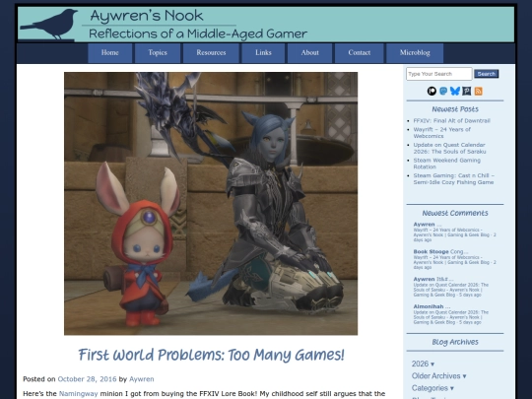Open the Book Stooge comment entry

(x=454, y=260)
